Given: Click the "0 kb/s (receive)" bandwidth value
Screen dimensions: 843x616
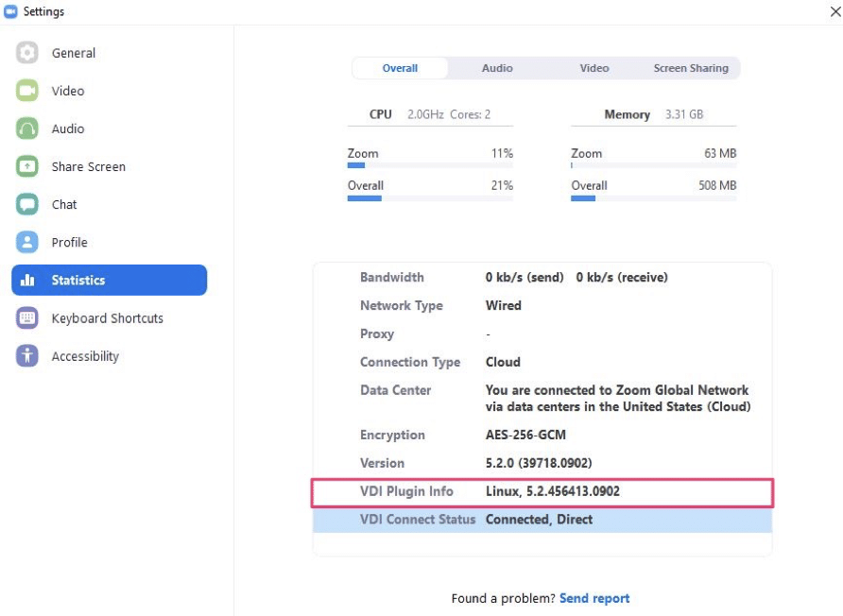Looking at the screenshot, I should pos(622,278).
